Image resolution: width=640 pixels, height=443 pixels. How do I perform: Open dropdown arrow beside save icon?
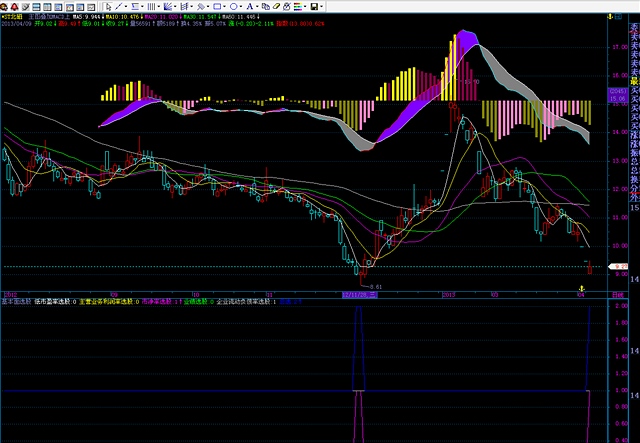(322, 7)
